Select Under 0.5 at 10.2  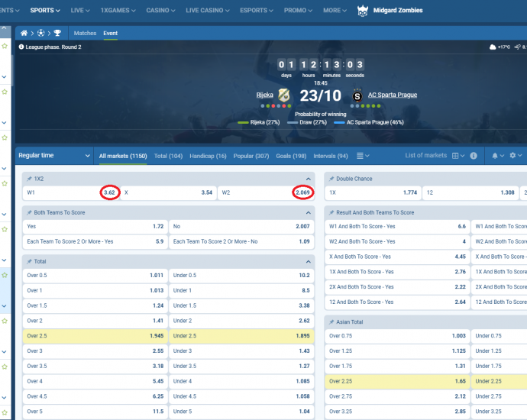coord(241,276)
